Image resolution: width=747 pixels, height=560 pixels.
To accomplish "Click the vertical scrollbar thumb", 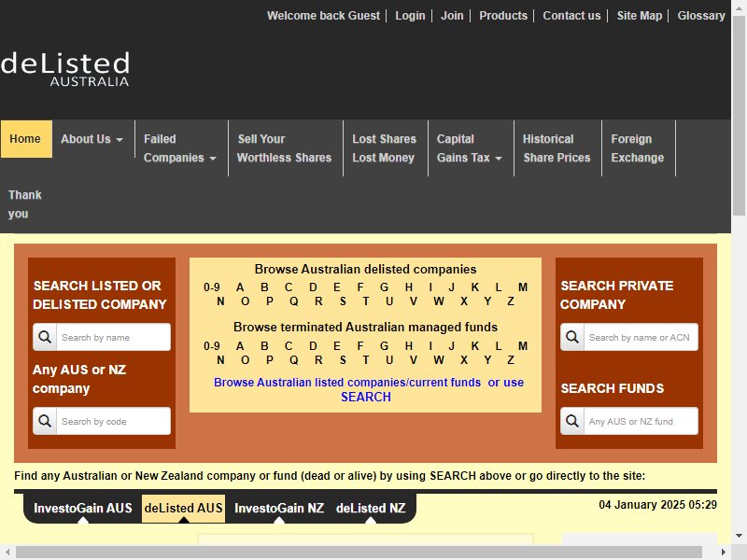I will point(739,115).
